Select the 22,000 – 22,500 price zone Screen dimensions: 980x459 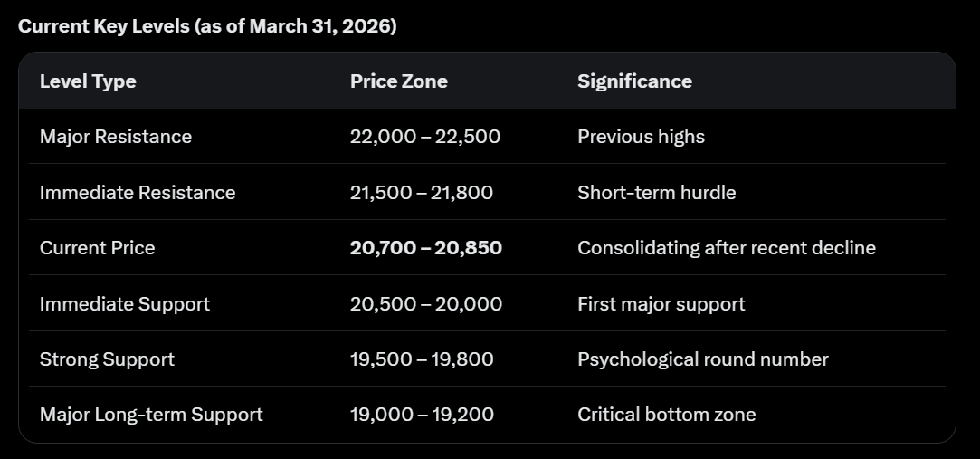tap(424, 137)
